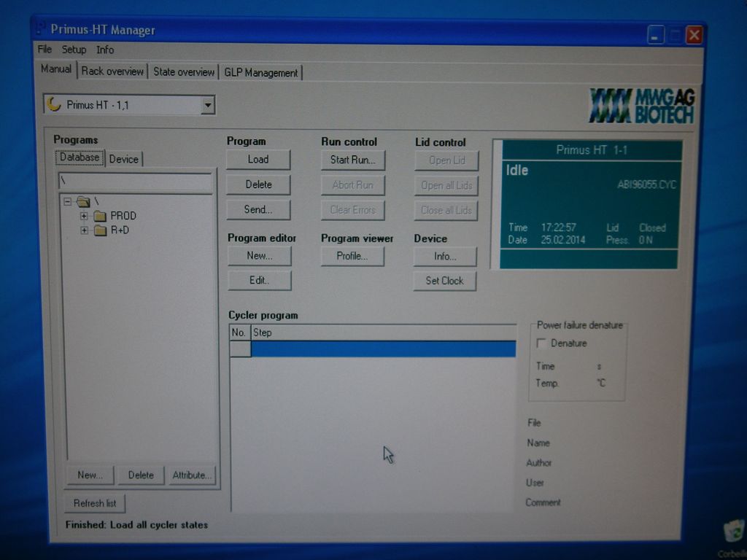Switch to the GLP Management tab
Image resolution: width=747 pixels, height=560 pixels.
pyautogui.click(x=260, y=72)
